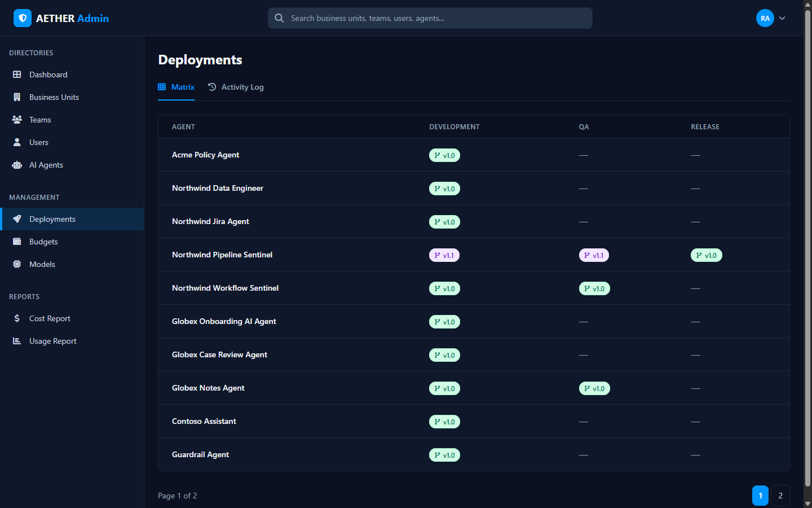812x508 pixels.
Task: Click Northwind Data Engineer development v1.0 badge
Action: 444,189
